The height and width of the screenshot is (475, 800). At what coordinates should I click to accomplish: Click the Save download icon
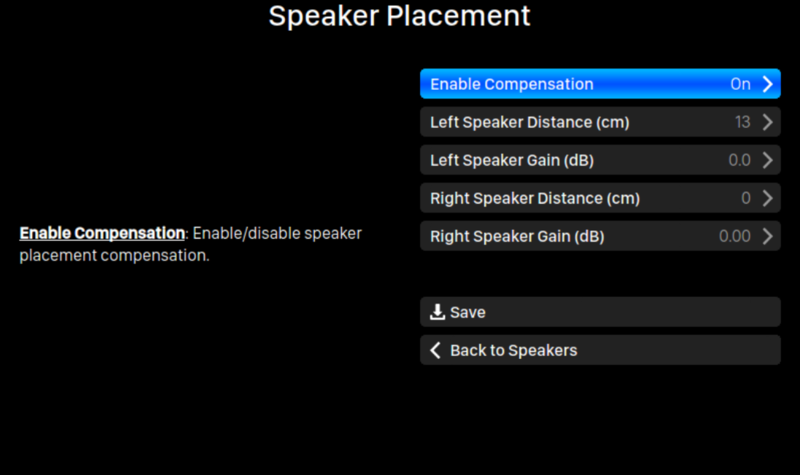tap(437, 312)
